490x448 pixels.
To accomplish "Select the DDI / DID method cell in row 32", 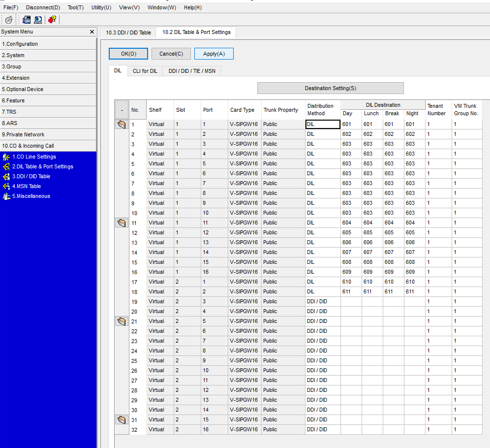I will click(323, 430).
